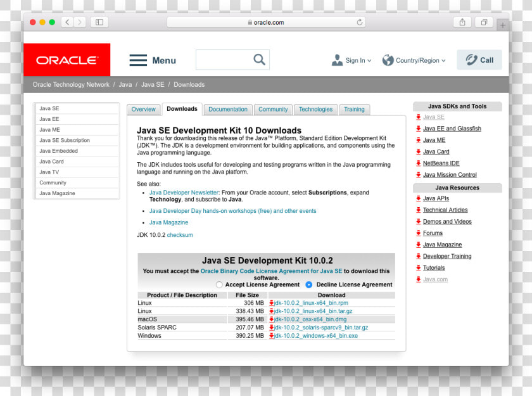The height and width of the screenshot is (396, 532).
Task: Toggle the Safari sidebar icon
Action: 99,22
